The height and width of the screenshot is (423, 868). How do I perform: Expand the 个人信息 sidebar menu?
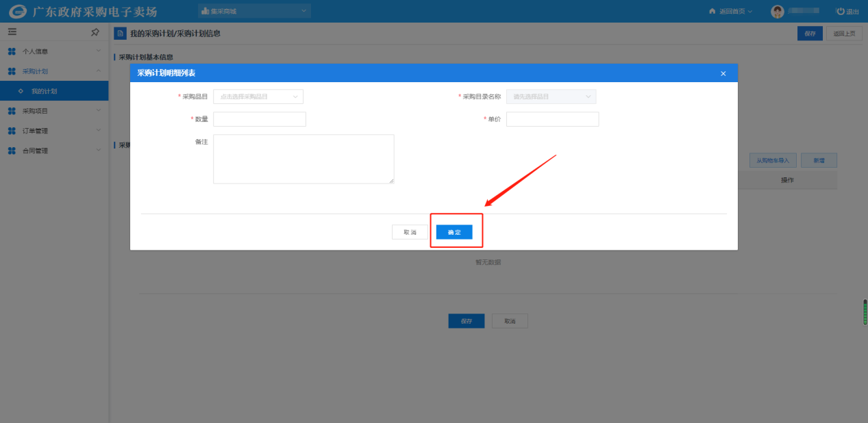pos(53,51)
